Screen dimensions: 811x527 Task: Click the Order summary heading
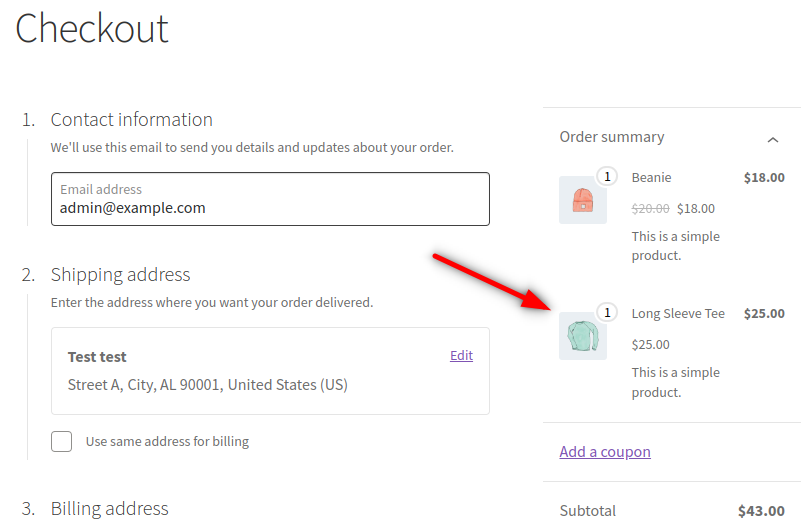click(x=612, y=137)
